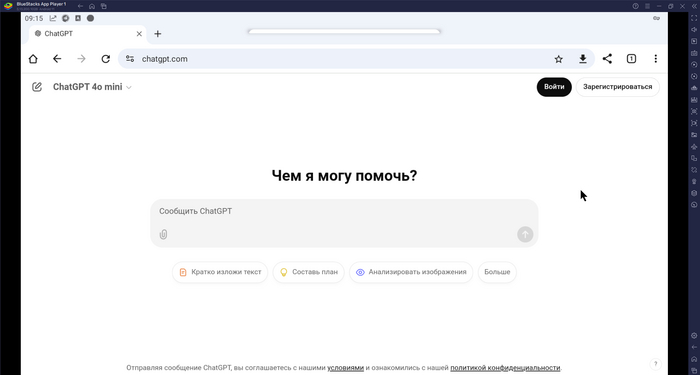This screenshot has width=700, height=375.
Task: Bookmark the page with the star icon
Action: (558, 59)
